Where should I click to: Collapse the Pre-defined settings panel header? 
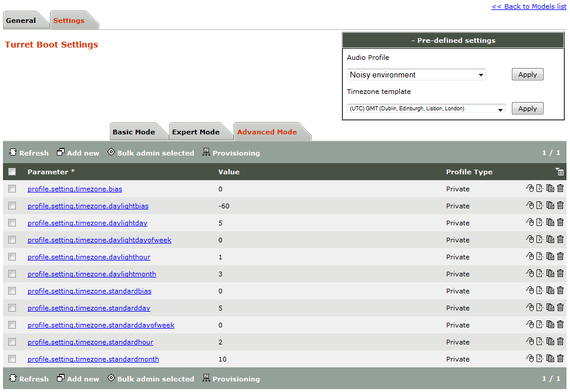click(x=453, y=40)
